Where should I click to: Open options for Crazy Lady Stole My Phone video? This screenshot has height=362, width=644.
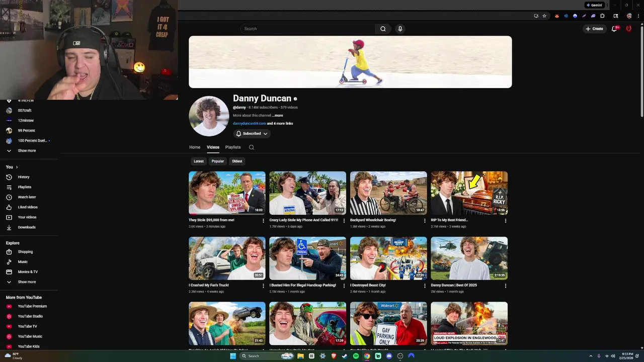pos(344,221)
